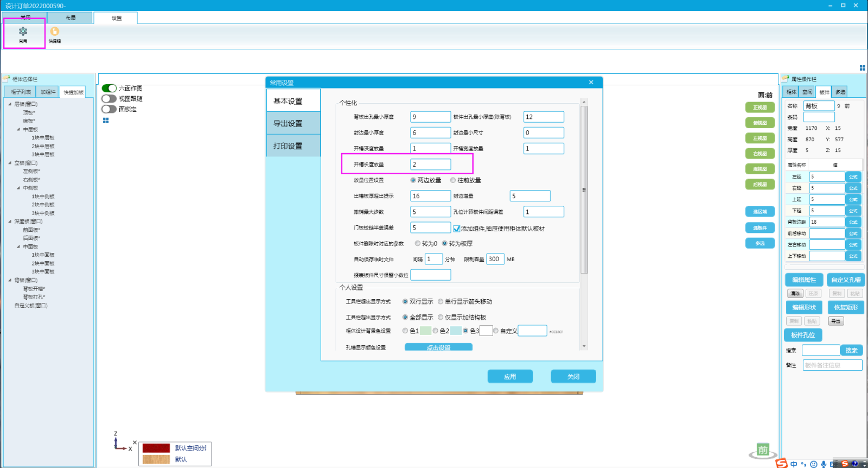The height and width of the screenshot is (468, 868).
Task: Open 柜子列表 tab in left panel
Action: tap(21, 92)
